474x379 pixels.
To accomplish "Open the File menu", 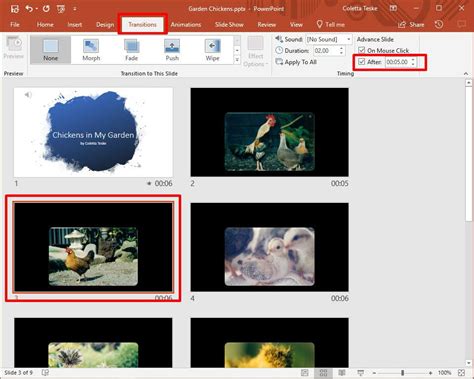I will click(15, 24).
